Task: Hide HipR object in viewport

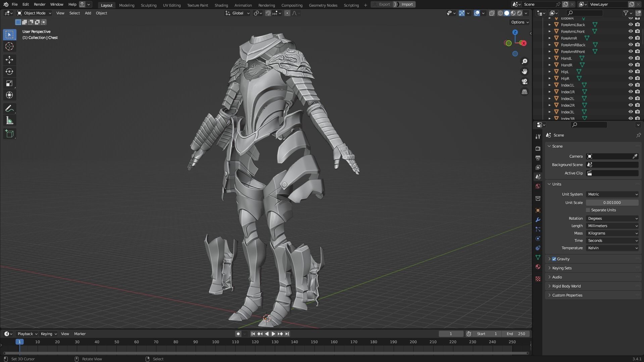Action: coord(631,78)
